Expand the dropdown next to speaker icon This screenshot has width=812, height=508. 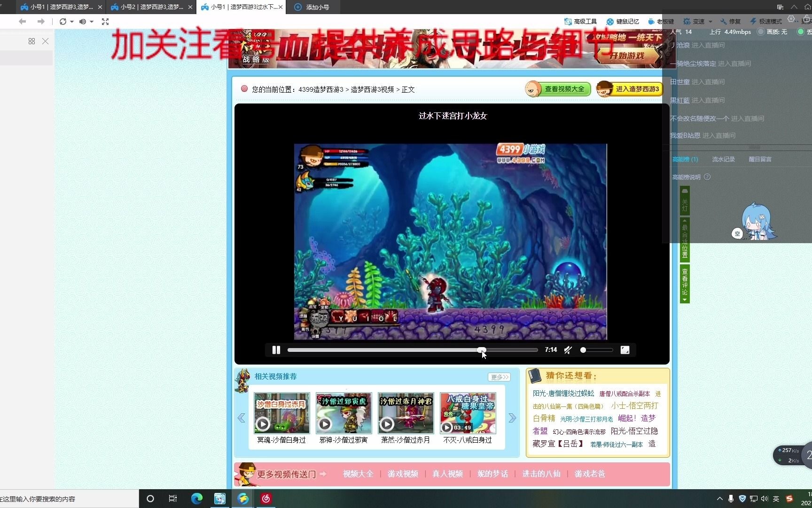(92, 22)
